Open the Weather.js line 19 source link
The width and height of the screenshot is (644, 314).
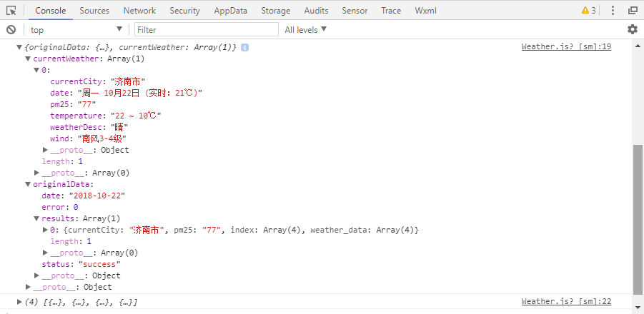coord(565,47)
